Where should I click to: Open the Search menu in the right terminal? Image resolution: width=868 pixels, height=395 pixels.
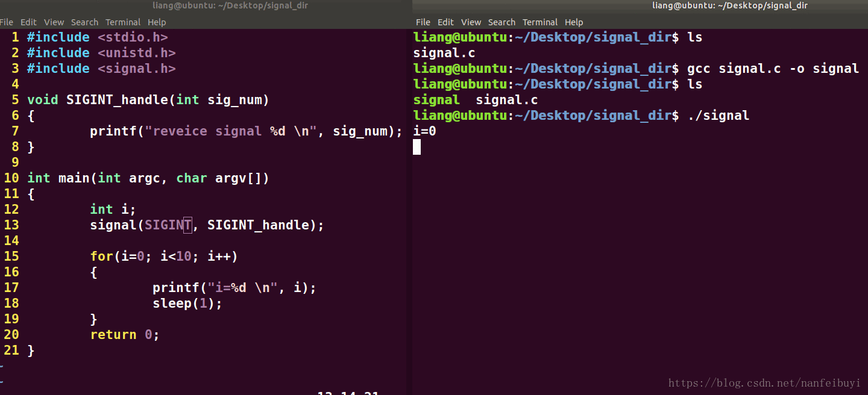pyautogui.click(x=502, y=22)
